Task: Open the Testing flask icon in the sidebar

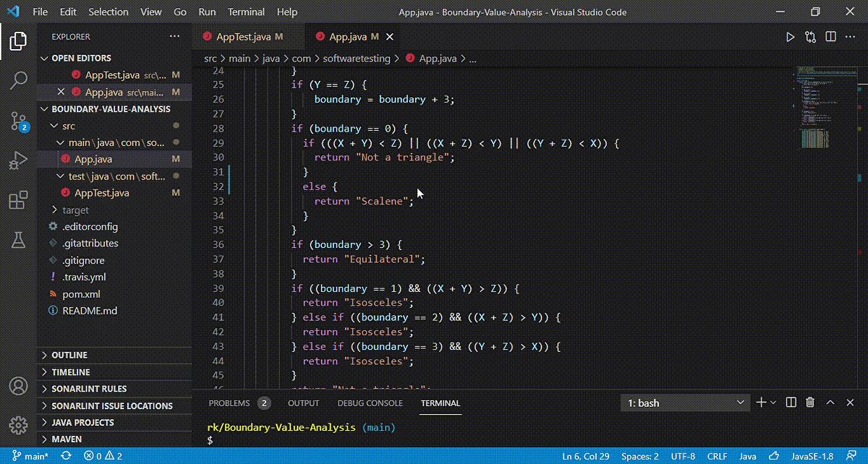Action: [x=18, y=239]
